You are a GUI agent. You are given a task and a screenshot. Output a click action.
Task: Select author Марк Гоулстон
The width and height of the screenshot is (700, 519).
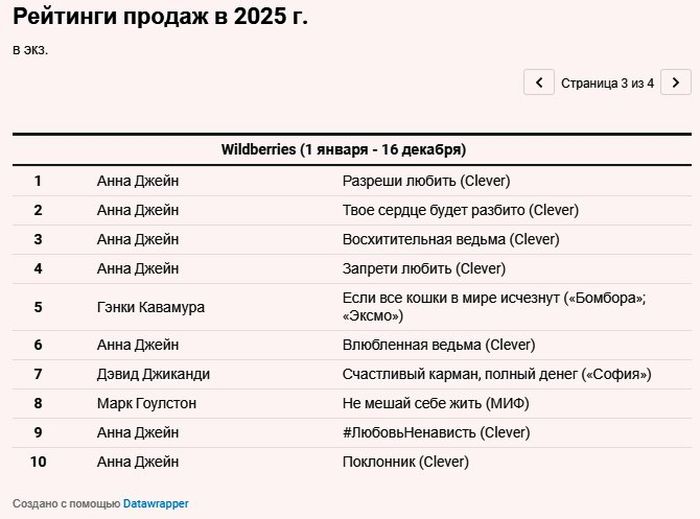[x=146, y=403]
